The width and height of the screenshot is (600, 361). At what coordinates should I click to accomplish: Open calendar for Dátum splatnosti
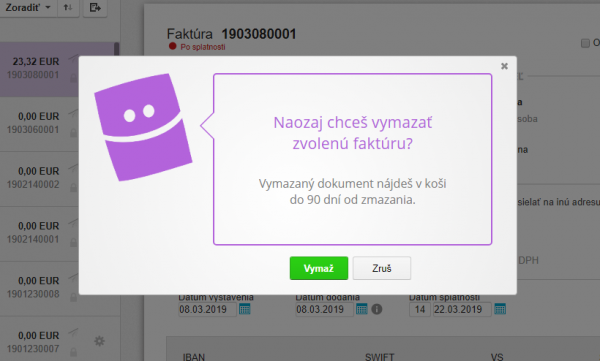coord(500,309)
